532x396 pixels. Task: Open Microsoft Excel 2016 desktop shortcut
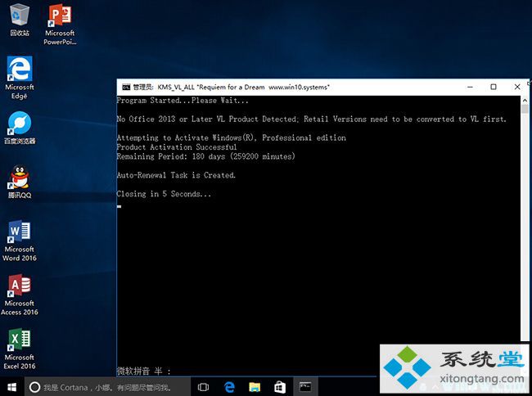tap(20, 349)
